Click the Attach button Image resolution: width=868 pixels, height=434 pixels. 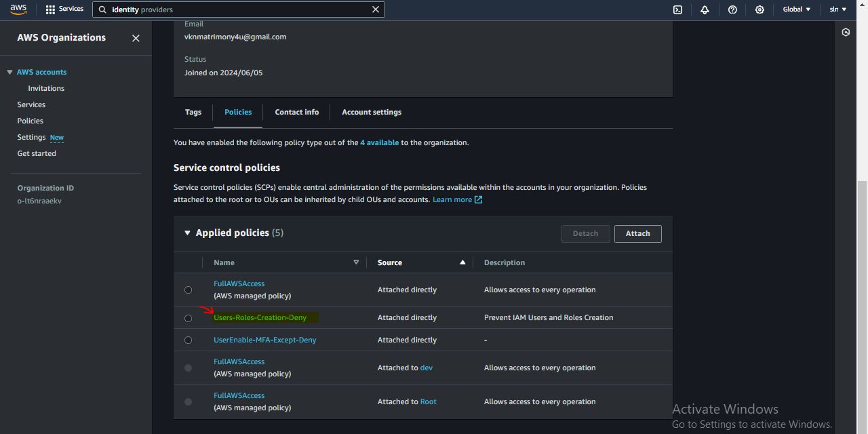637,233
